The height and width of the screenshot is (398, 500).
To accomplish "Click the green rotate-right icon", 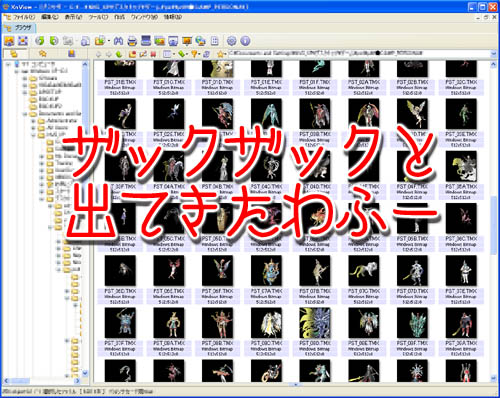I will tap(54, 41).
